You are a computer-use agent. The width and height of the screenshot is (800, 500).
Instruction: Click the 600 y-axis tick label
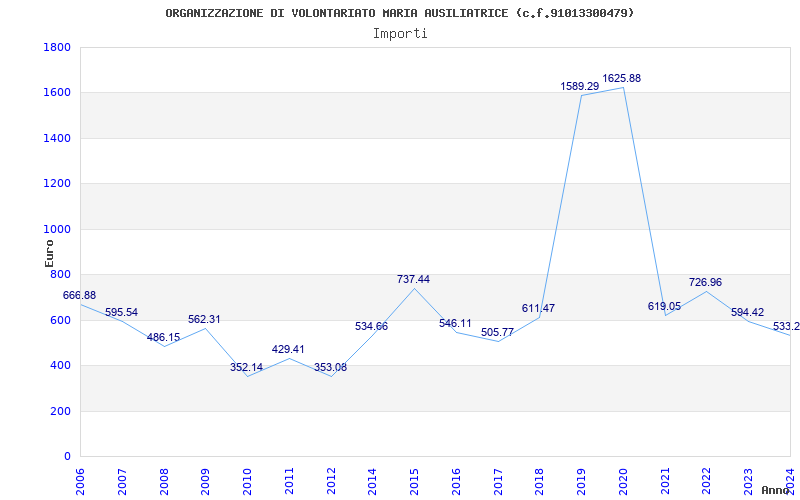pyautogui.click(x=60, y=320)
